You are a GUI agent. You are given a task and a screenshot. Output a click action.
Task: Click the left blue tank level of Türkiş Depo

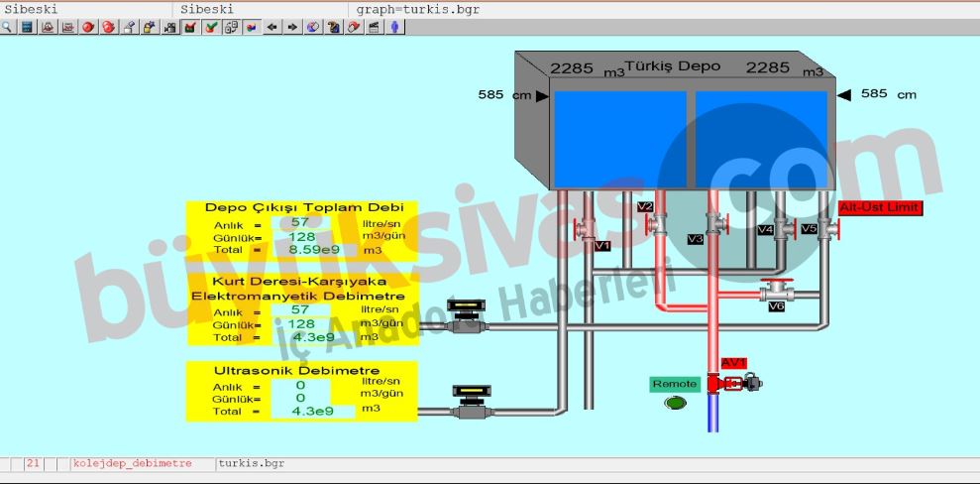click(616, 140)
